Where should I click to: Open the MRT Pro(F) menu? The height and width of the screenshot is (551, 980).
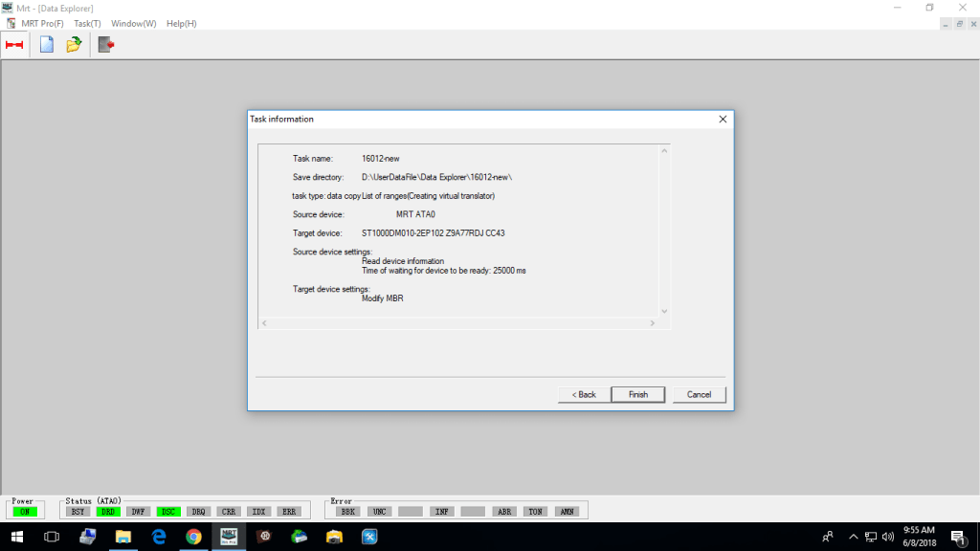[42, 23]
